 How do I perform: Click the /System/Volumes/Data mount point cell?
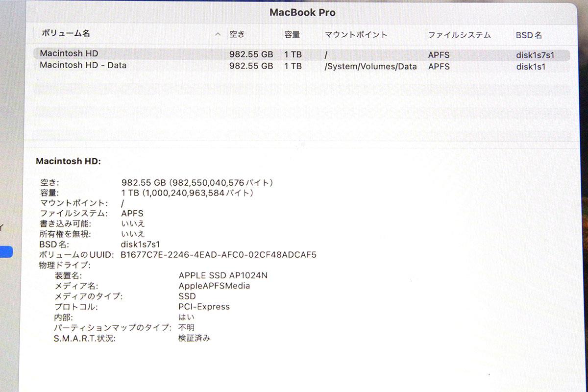370,67
